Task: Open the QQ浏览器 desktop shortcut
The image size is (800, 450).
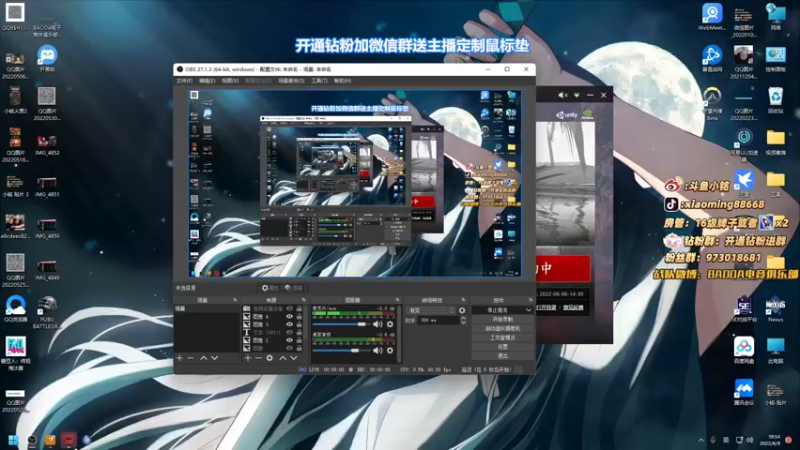Action: pyautogui.click(x=15, y=309)
